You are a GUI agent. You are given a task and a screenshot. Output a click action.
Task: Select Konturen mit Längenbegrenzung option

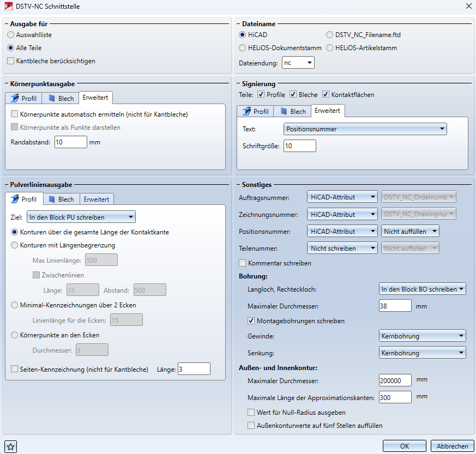14,245
